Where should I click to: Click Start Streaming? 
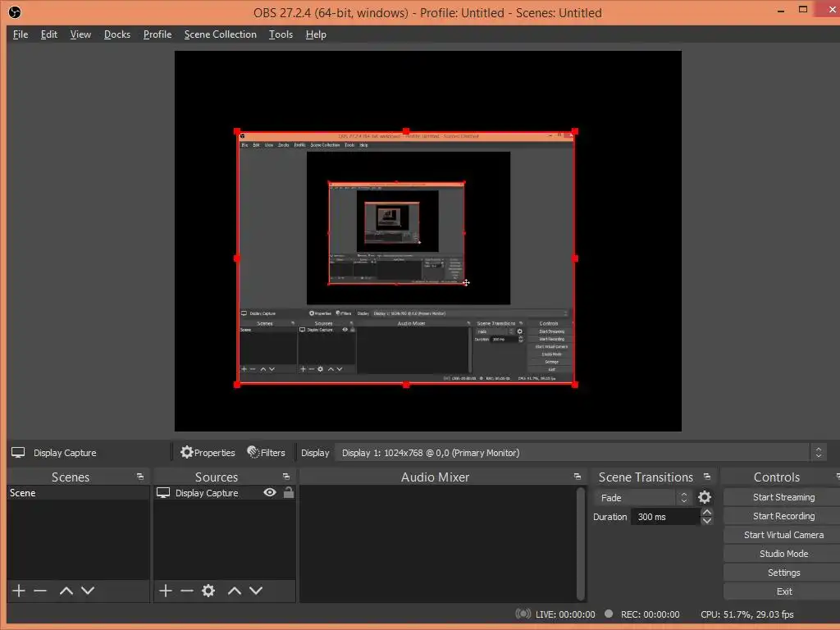tap(783, 497)
